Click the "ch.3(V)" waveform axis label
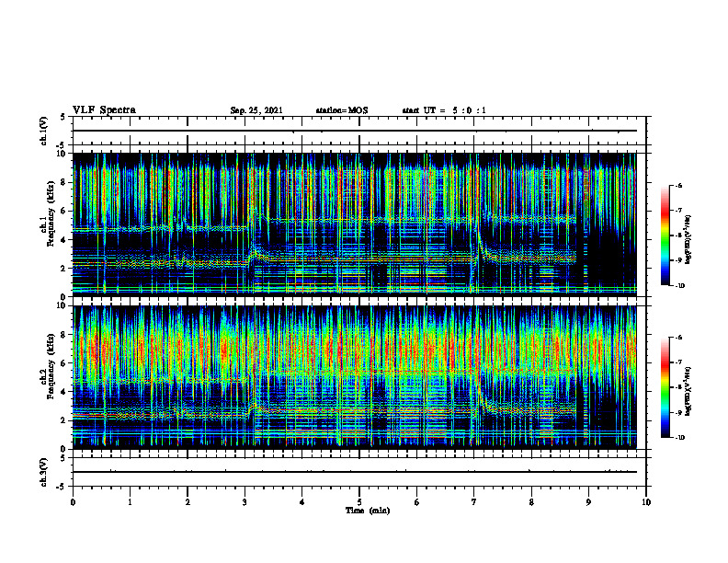The width and height of the screenshot is (728, 563). [44, 473]
